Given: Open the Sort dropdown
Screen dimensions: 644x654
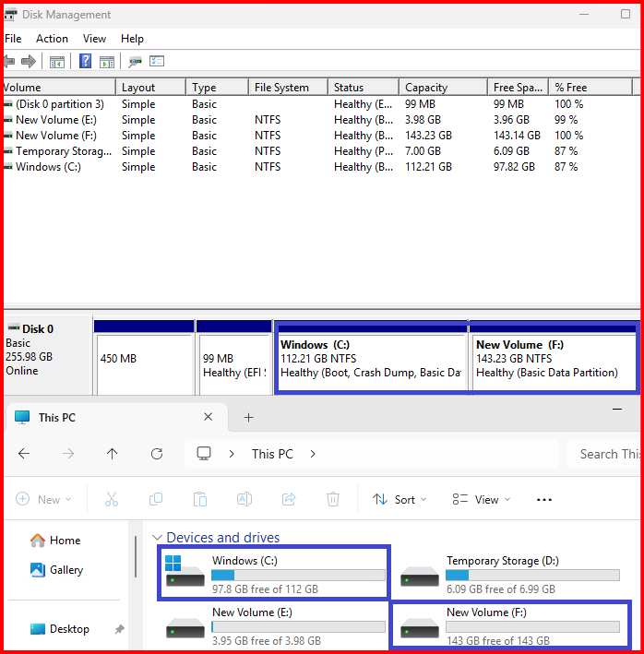Looking at the screenshot, I should click(400, 500).
